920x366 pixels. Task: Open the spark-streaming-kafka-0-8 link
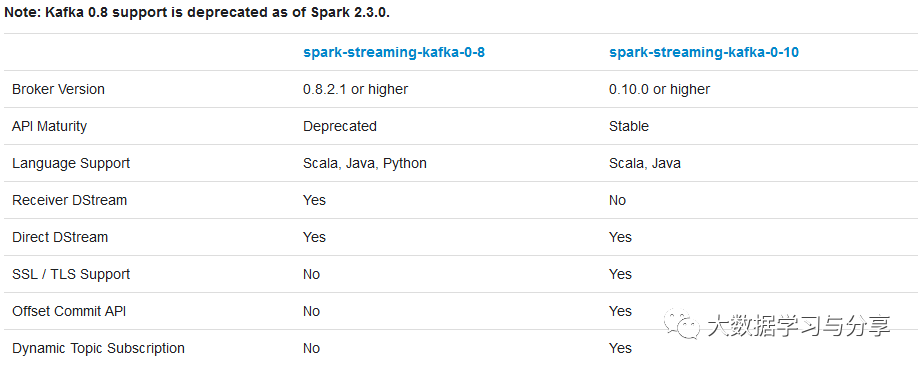coord(394,52)
